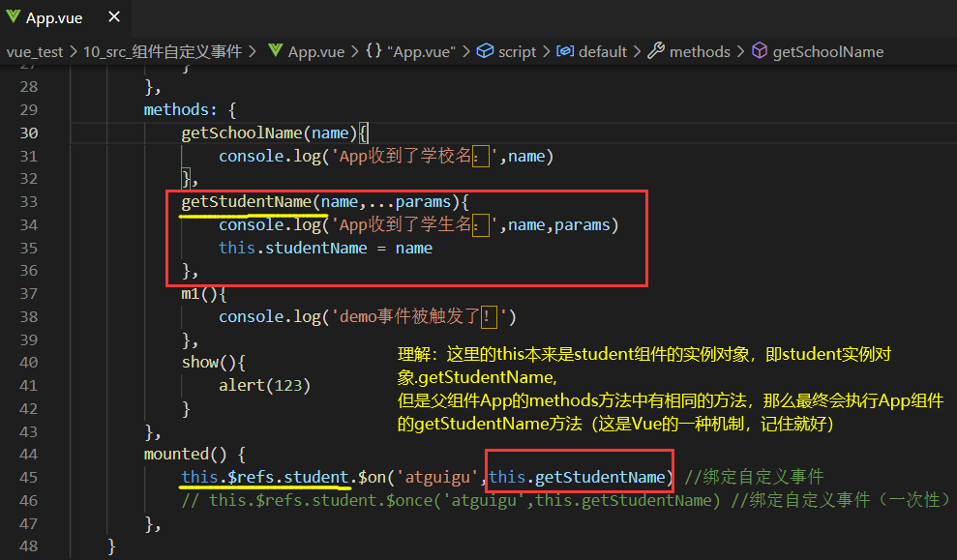Click the script cube icon in breadcrumb
The width and height of the screenshot is (957, 560).
pyautogui.click(x=485, y=51)
